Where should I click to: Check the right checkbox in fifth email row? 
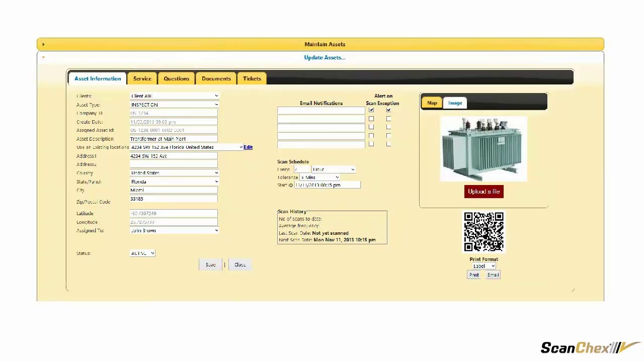[x=388, y=144]
